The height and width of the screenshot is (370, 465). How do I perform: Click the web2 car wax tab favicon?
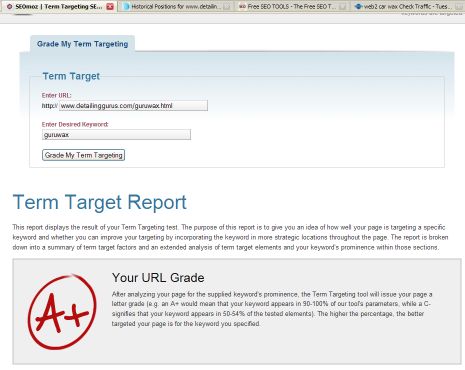click(358, 6)
